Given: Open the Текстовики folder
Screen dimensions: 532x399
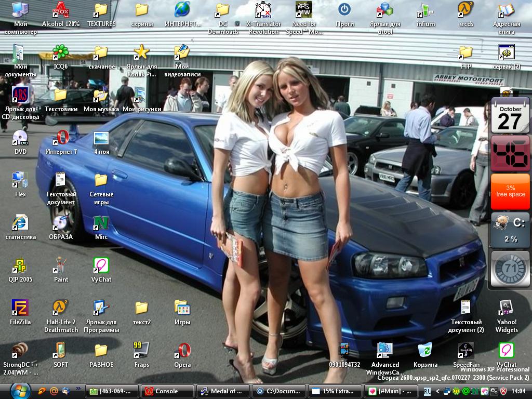Looking at the screenshot, I should (61, 95).
